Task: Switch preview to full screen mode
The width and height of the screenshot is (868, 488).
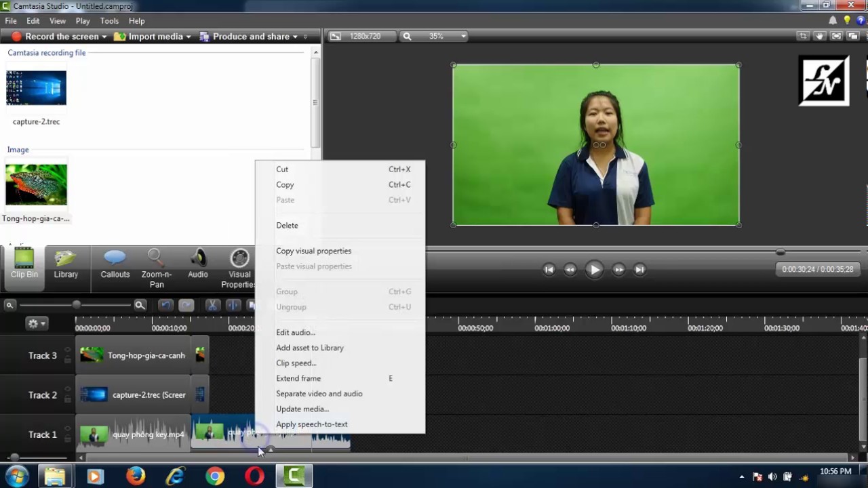Action: (x=836, y=37)
